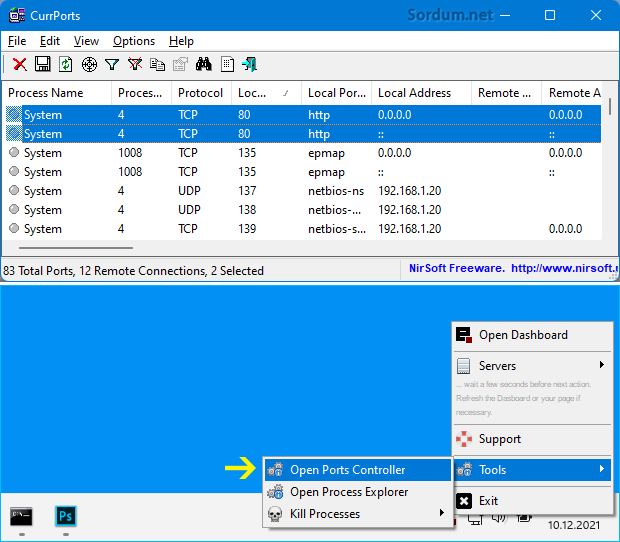Open the View menu
Screen dimensions: 620x542
click(x=86, y=41)
